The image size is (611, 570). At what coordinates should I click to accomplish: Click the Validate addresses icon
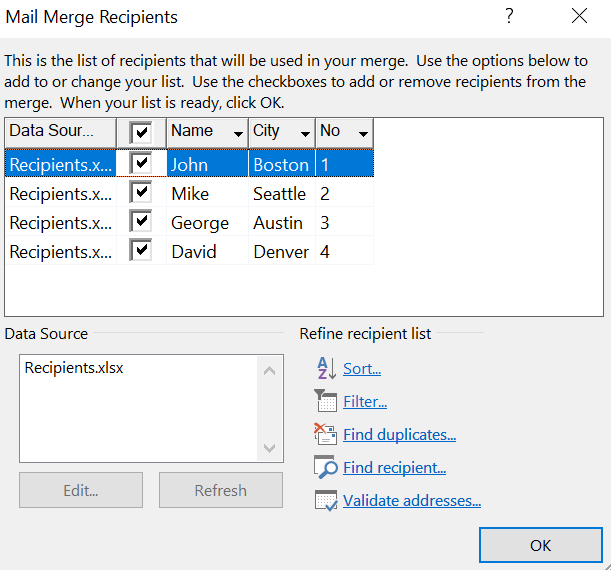(x=326, y=500)
